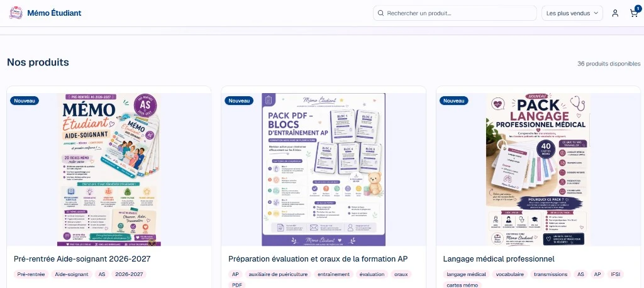Select the AS tag on Pré-rentrée card

tap(102, 274)
